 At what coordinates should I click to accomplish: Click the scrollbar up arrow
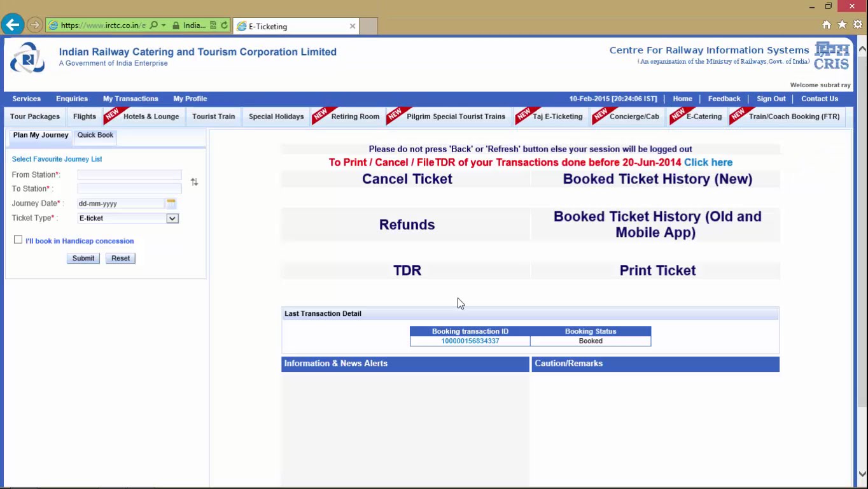click(862, 48)
